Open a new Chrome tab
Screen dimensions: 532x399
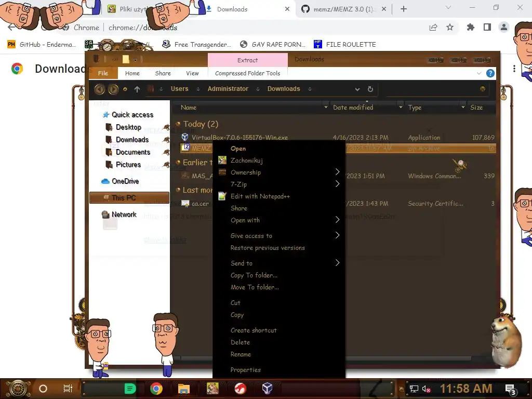403,9
